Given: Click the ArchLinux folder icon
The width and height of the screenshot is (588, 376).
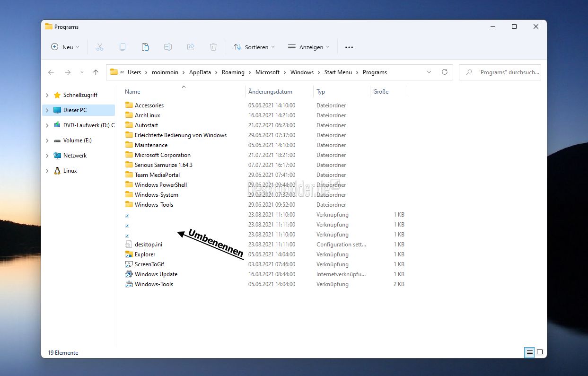Looking at the screenshot, I should 129,115.
